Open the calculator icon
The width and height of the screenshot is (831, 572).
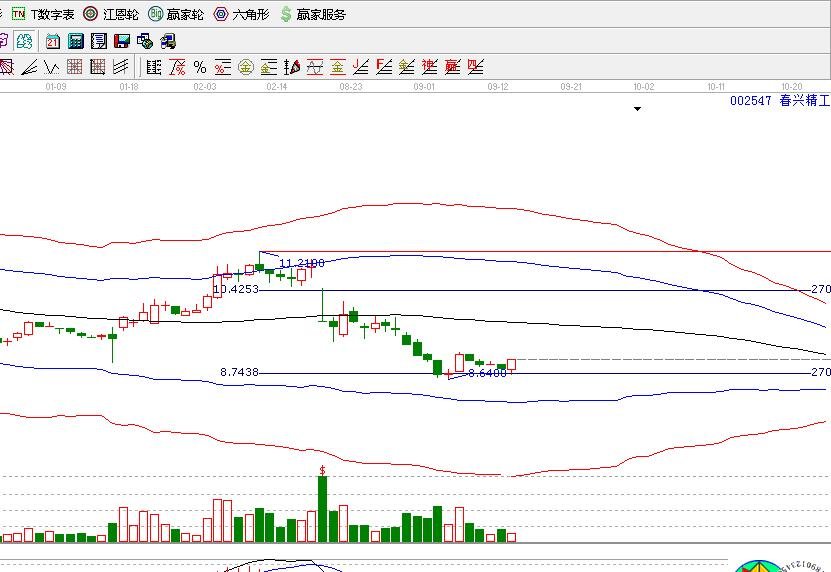[x=76, y=41]
